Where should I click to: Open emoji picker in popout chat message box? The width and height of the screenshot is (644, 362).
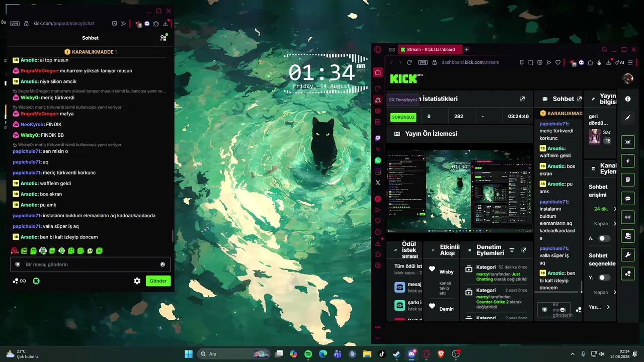click(163, 264)
